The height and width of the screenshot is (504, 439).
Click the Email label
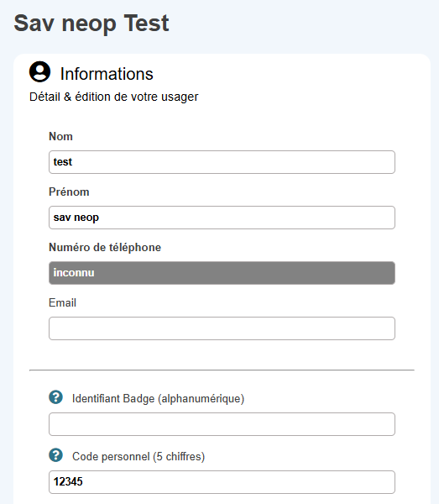pos(63,302)
